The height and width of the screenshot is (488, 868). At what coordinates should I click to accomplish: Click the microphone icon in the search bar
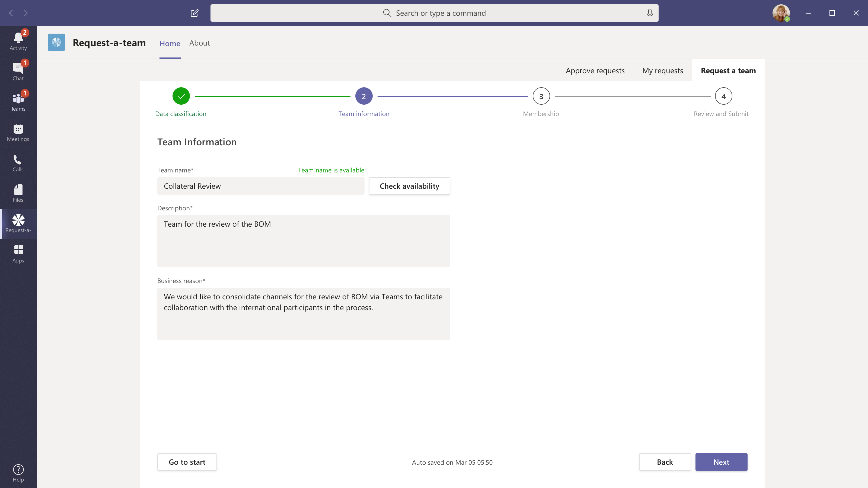coord(650,13)
